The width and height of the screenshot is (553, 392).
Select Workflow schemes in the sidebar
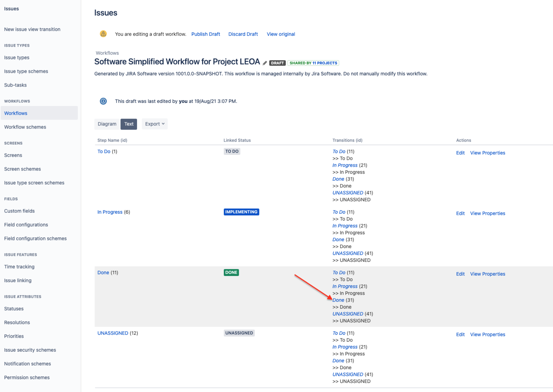(25, 127)
